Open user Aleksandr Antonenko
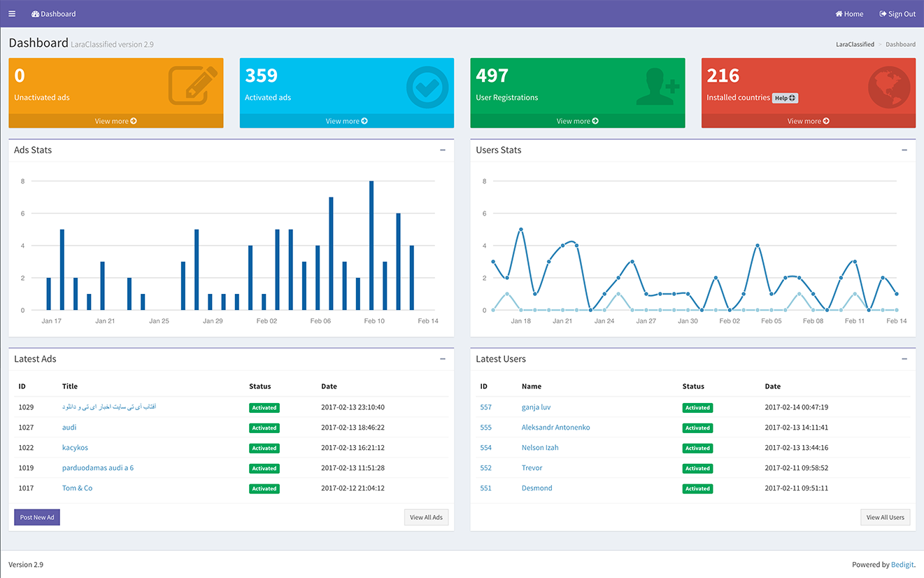The image size is (924, 578). (x=555, y=428)
